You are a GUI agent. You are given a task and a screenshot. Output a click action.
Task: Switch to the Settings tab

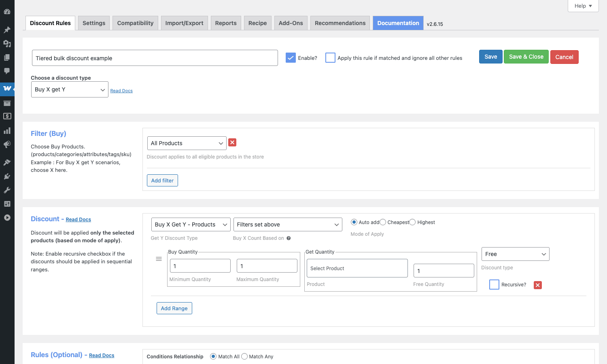[x=94, y=23]
